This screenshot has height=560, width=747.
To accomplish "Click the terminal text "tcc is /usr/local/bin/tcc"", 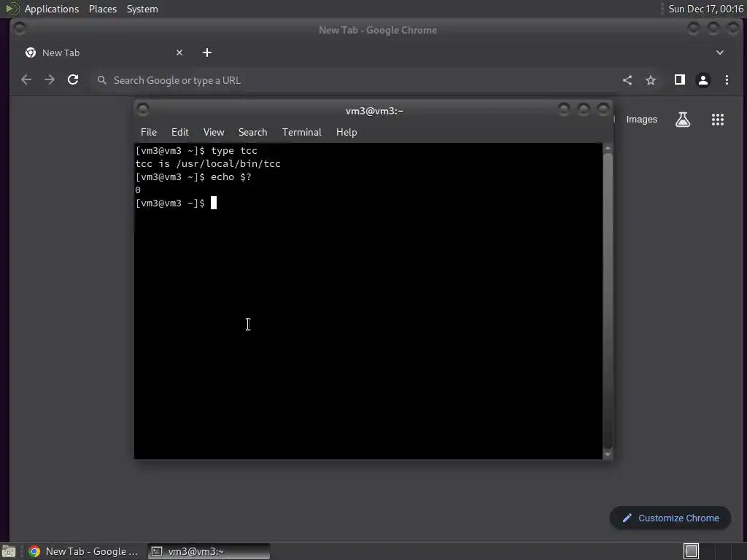I will 208,164.
